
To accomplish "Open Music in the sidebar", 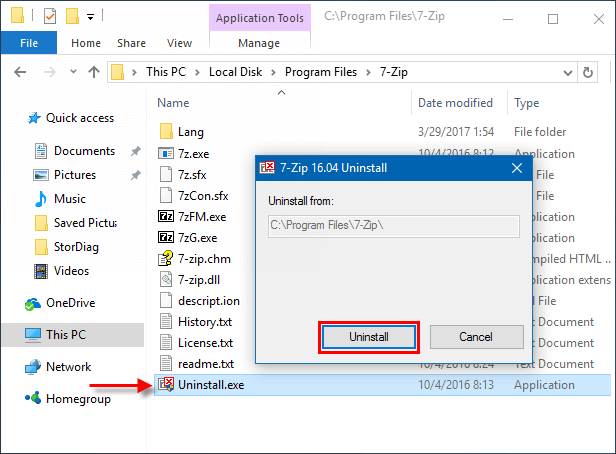I will pos(70,199).
